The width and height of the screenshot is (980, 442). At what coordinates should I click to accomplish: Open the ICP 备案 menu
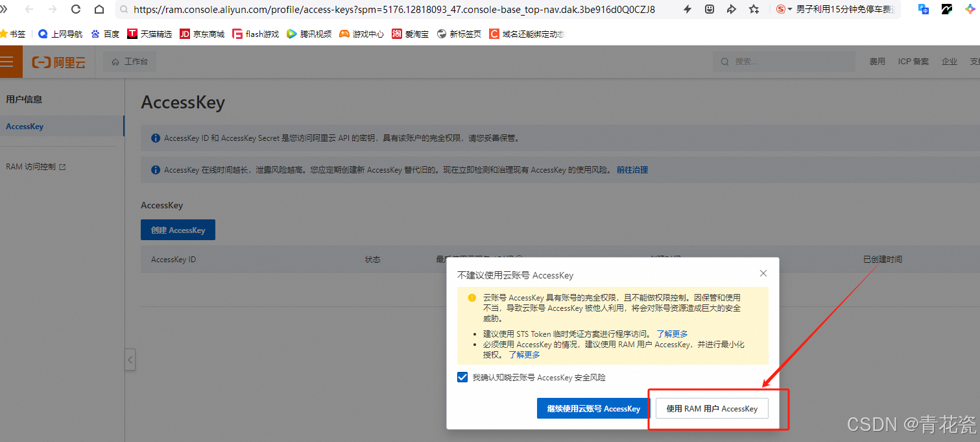[x=913, y=62]
